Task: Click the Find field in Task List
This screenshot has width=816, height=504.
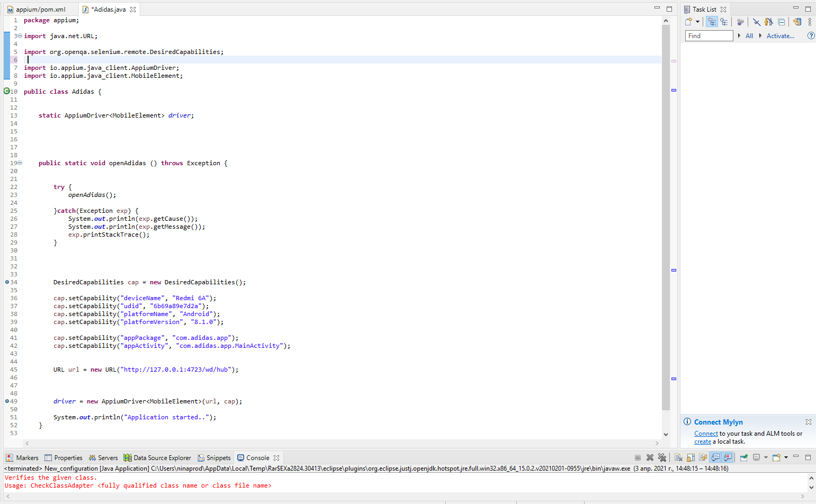Action: tap(709, 35)
